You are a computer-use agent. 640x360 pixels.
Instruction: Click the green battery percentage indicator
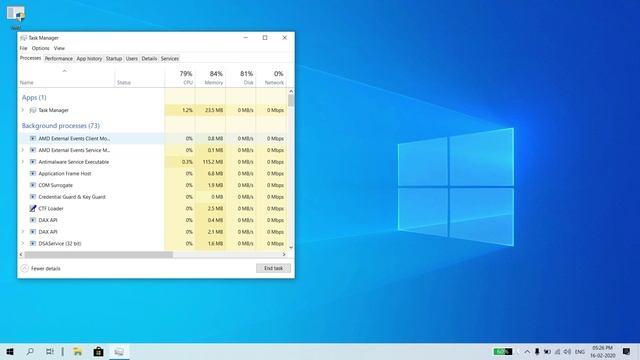[502, 351]
